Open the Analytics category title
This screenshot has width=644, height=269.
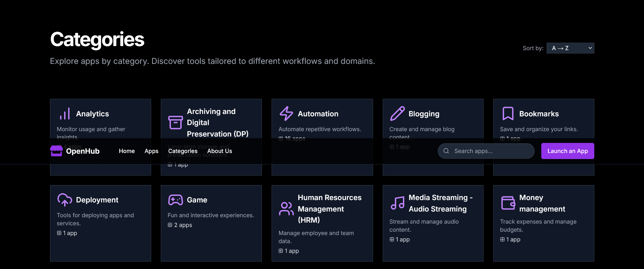(92, 114)
